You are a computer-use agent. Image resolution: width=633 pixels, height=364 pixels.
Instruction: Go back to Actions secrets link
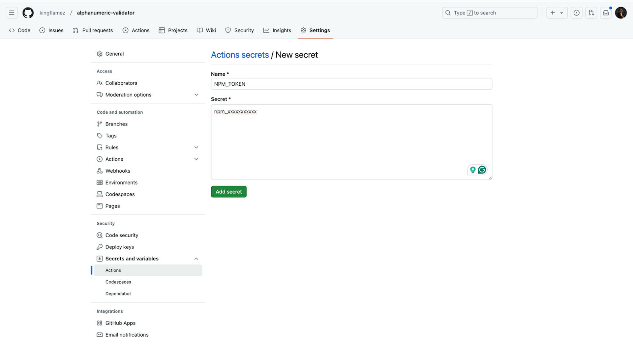pyautogui.click(x=240, y=55)
